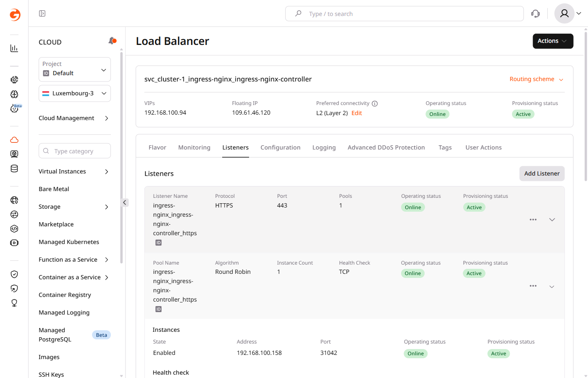Expand Function as a Service submenu

coord(107,260)
